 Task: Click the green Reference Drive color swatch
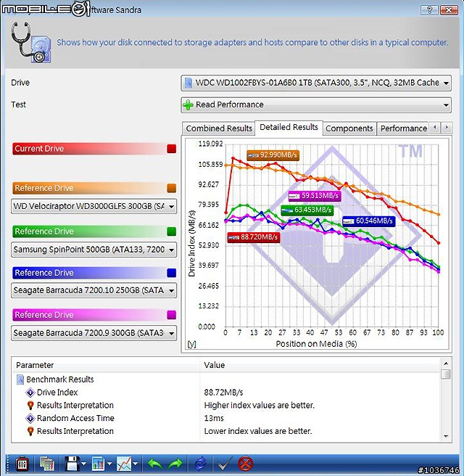tap(171, 231)
